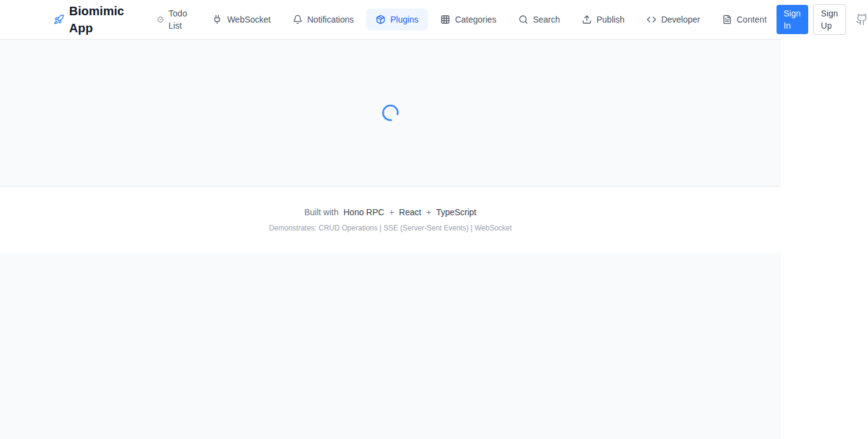
Task: Select the Plugins nav label
Action: pos(404,20)
